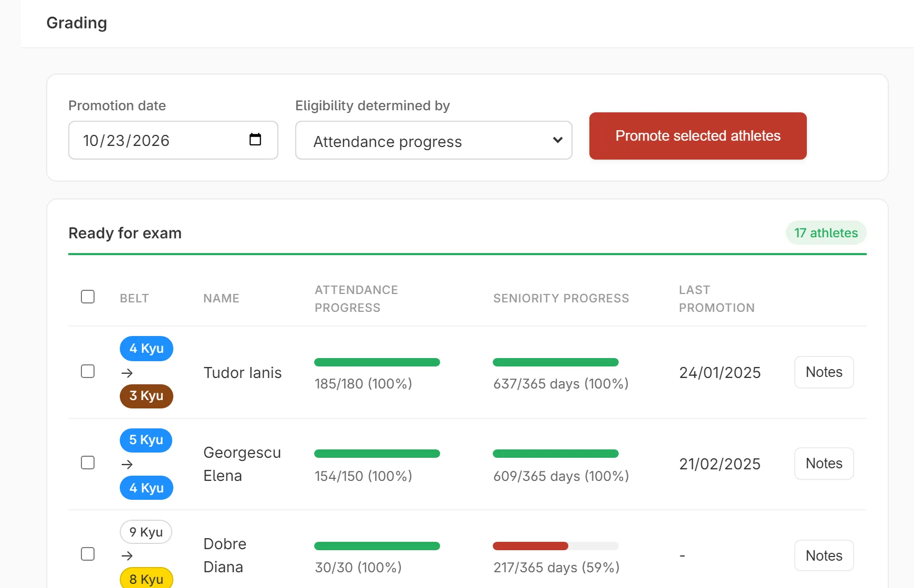This screenshot has width=914, height=588.
Task: Tick the select-all checkbox in header
Action: pyautogui.click(x=88, y=297)
